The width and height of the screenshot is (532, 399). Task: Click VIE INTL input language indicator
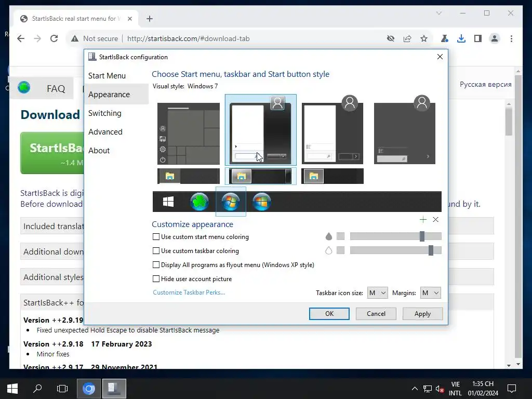click(455, 389)
